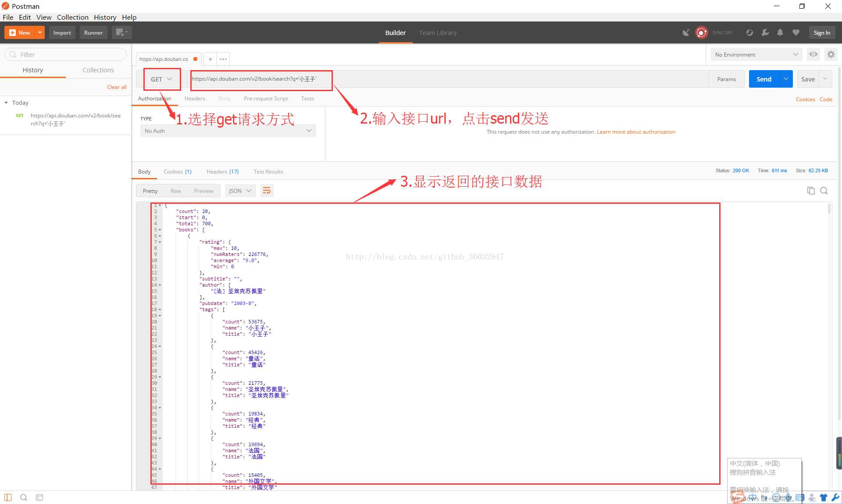This screenshot has height=504, width=842.
Task: Click the environment quick look eye icon
Action: pyautogui.click(x=813, y=54)
